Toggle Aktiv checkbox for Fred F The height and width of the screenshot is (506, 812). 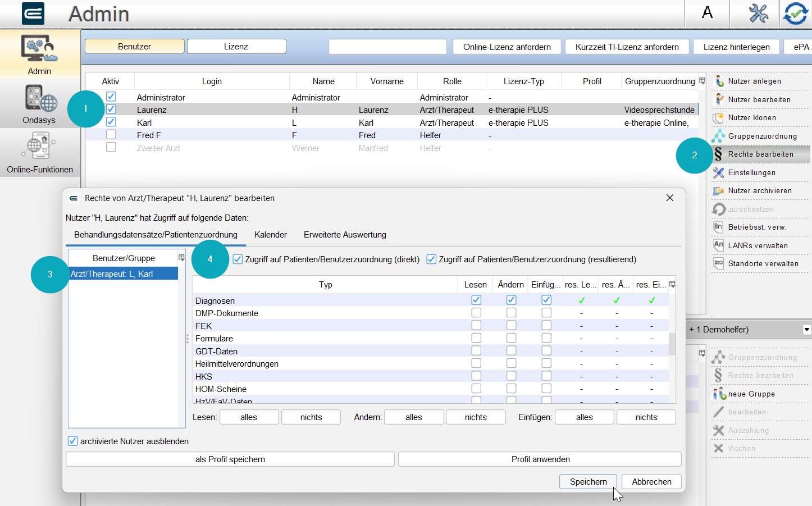point(111,135)
